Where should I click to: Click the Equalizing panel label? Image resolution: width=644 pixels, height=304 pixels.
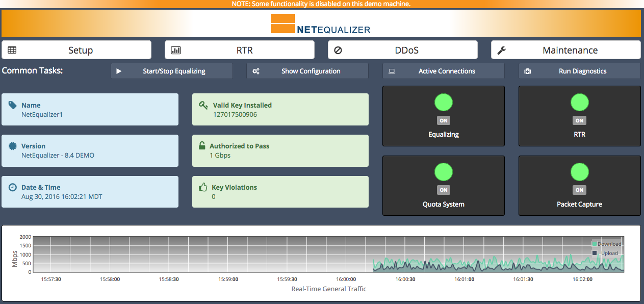pos(444,135)
